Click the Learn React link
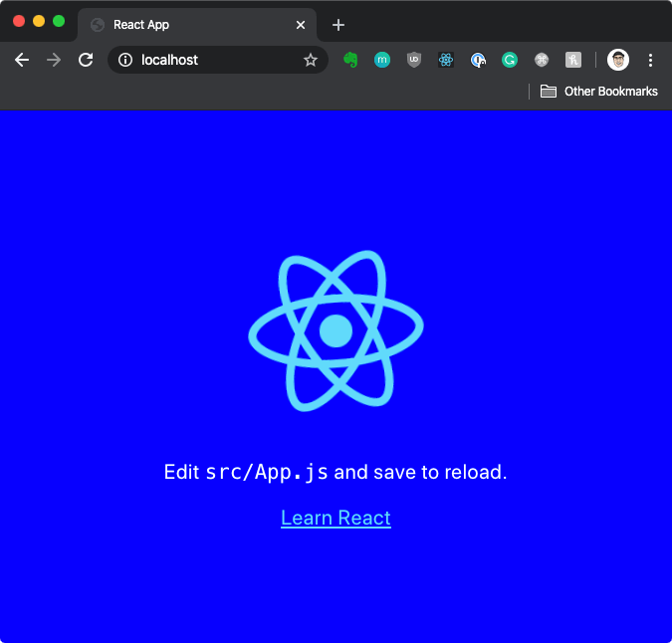The image size is (672, 643). pos(336,518)
